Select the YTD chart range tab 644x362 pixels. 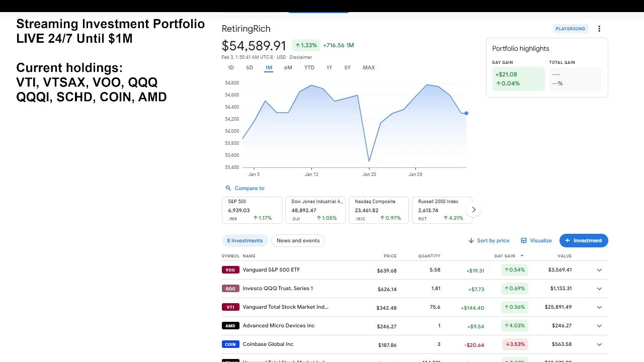click(309, 67)
